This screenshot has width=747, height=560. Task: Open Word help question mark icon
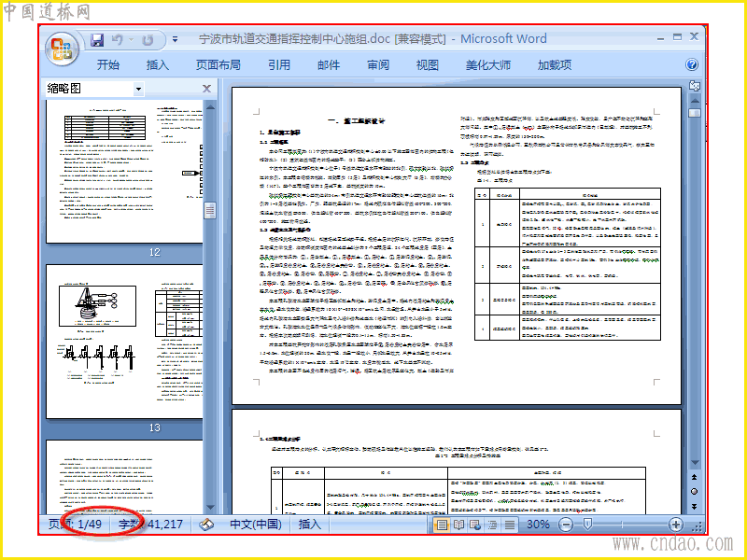(x=692, y=64)
